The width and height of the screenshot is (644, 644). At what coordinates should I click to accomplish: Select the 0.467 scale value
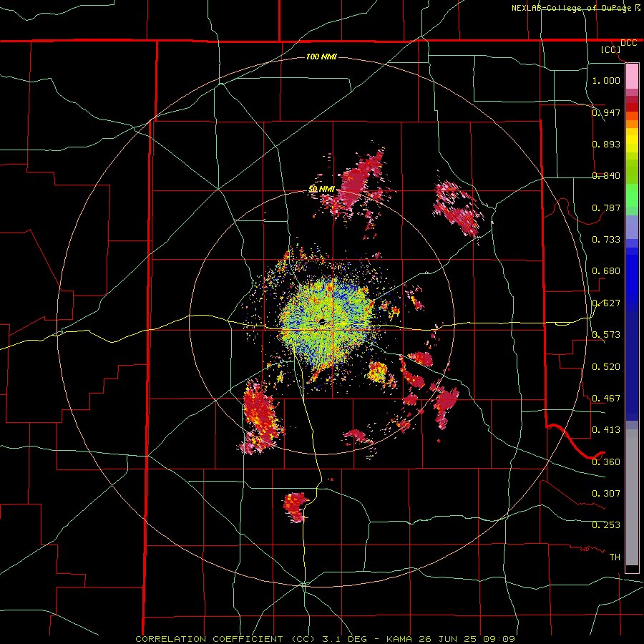(x=606, y=398)
